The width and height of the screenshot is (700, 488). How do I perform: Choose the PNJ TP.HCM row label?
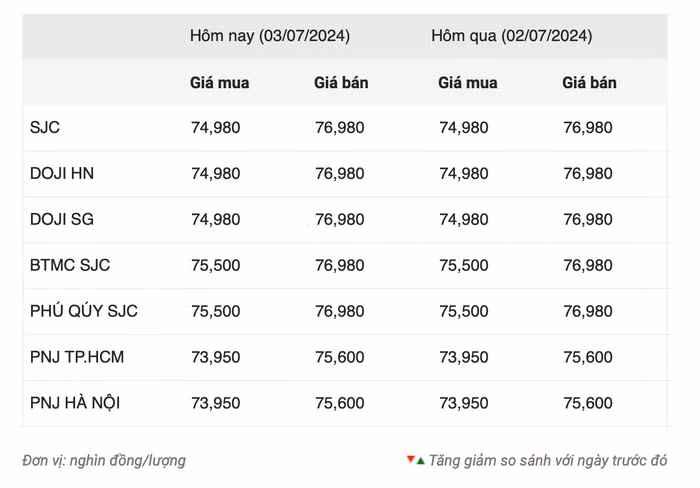[77, 357]
